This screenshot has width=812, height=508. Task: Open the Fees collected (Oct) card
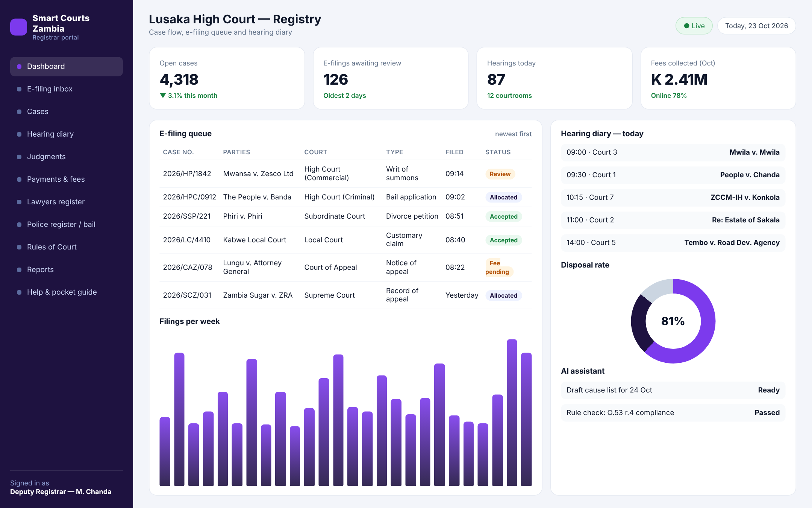(718, 78)
